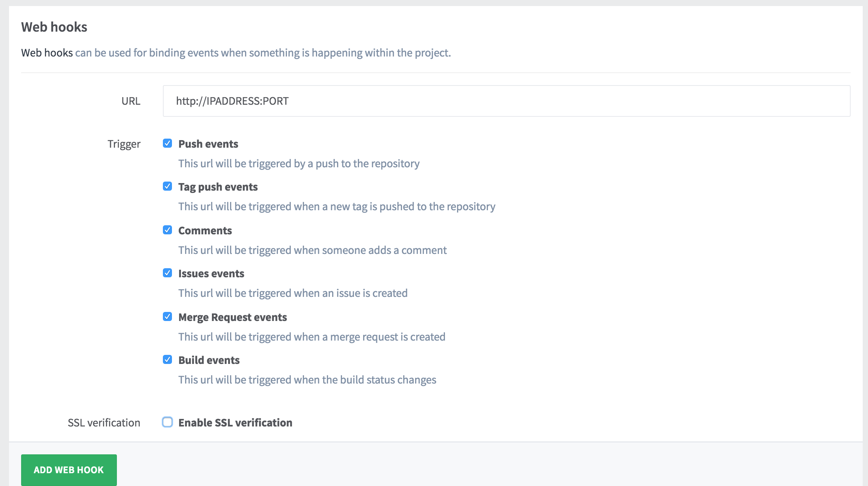The image size is (868, 486).
Task: Click the 'Web hooks' page heading
Action: [x=54, y=27]
